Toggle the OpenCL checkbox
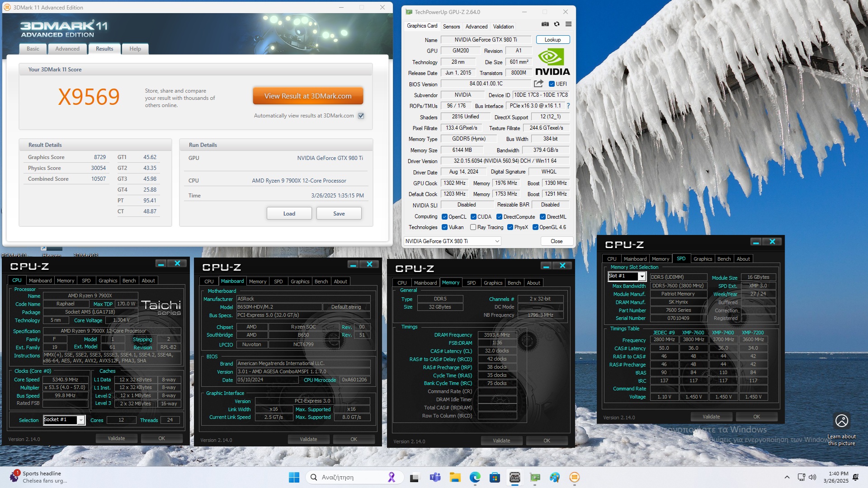868x488 pixels. tap(444, 217)
